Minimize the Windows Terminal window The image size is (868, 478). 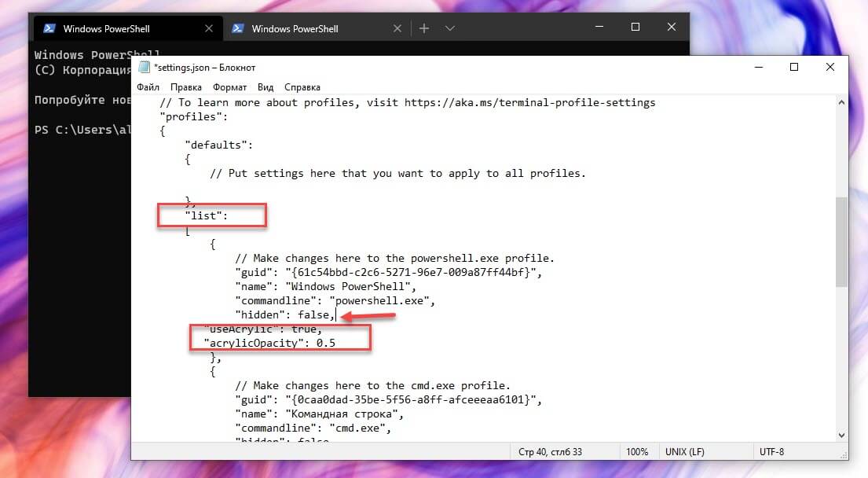point(599,27)
